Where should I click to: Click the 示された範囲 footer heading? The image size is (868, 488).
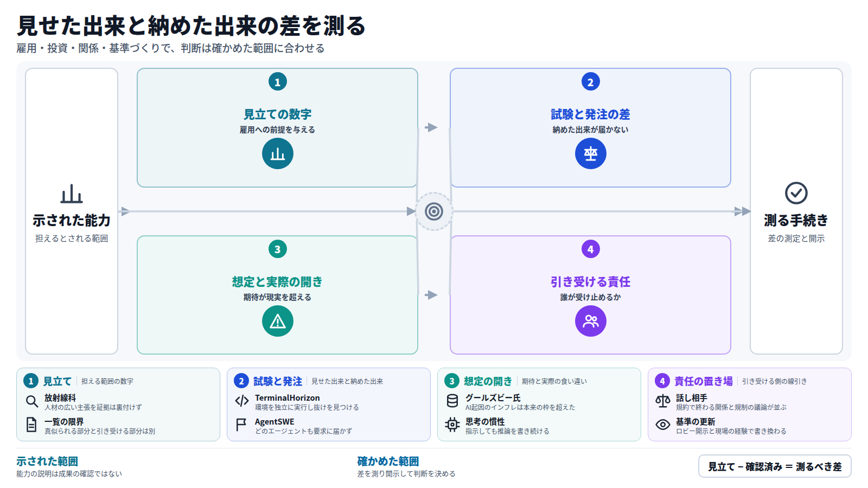pos(47,461)
